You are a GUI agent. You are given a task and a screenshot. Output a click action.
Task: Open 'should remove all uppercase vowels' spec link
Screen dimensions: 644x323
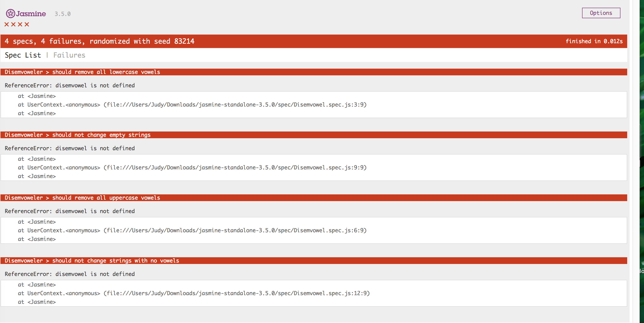coord(106,197)
